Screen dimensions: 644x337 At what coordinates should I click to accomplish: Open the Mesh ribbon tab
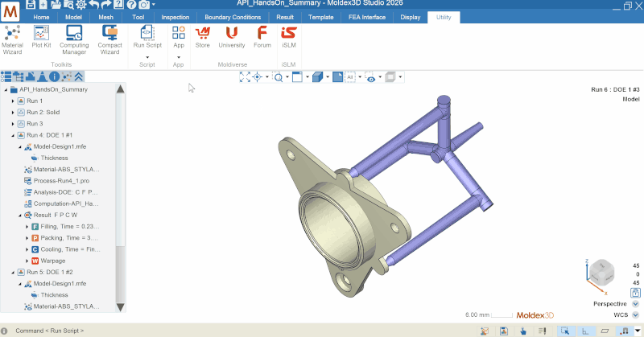click(x=105, y=17)
